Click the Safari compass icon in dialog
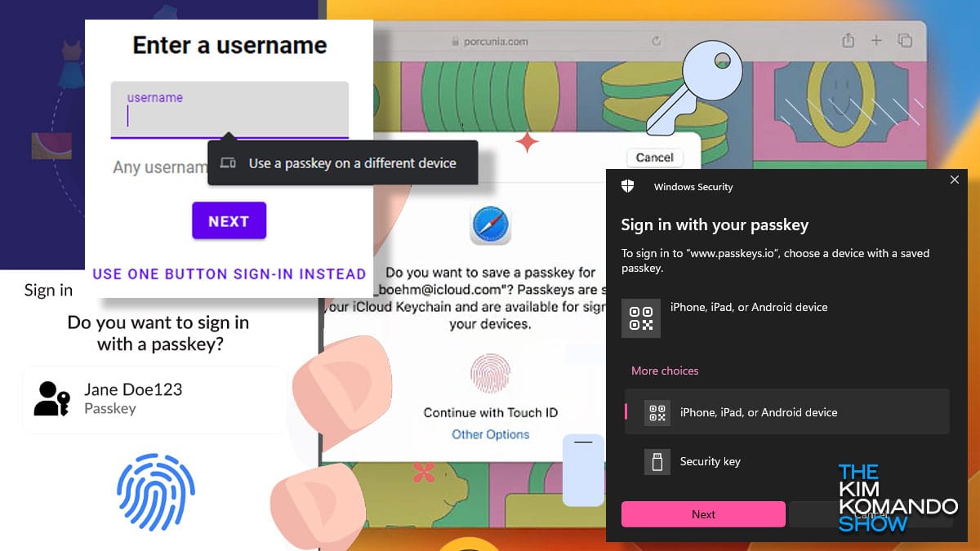980x551 pixels. pos(491,224)
